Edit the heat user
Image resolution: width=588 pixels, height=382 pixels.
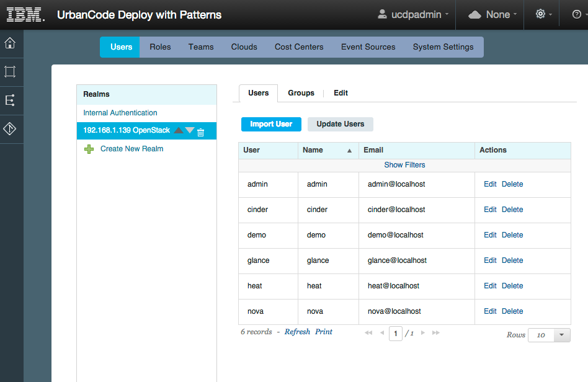pos(490,286)
